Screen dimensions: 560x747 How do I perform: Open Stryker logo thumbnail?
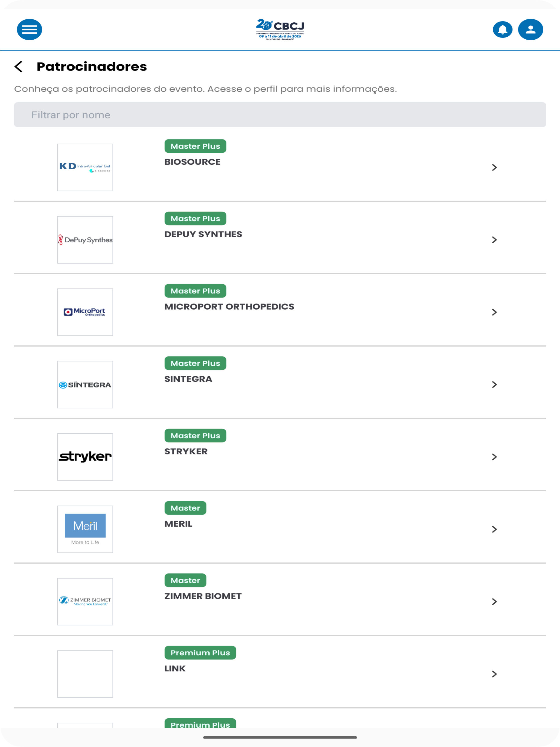(x=85, y=457)
